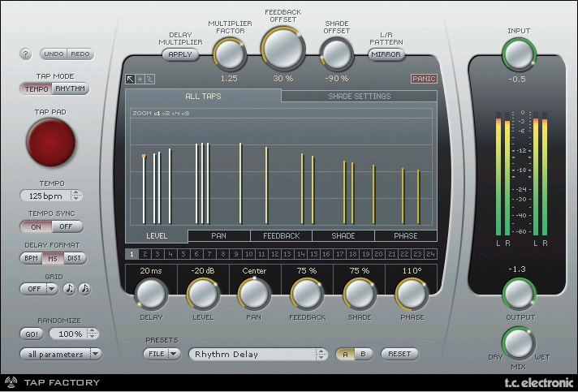Set display zoom to x2
578x392 pixels.
coord(166,113)
